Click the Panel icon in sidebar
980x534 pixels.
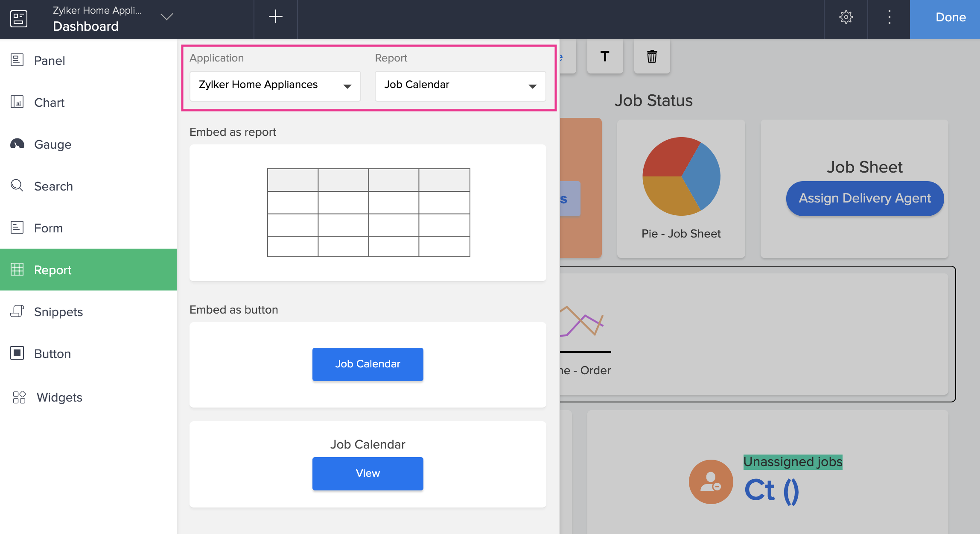pos(17,60)
